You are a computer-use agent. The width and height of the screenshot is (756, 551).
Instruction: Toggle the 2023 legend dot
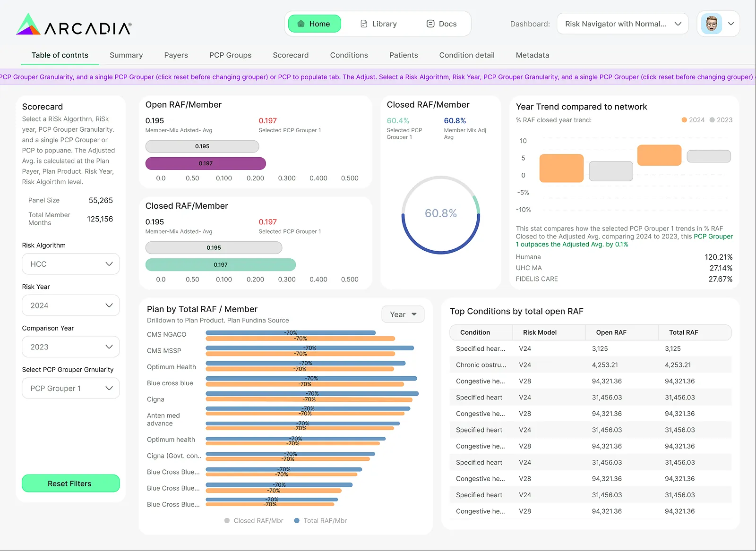coord(712,120)
